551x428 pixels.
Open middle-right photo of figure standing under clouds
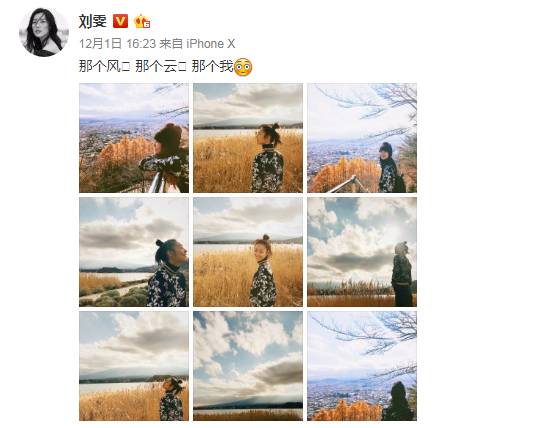(362, 252)
